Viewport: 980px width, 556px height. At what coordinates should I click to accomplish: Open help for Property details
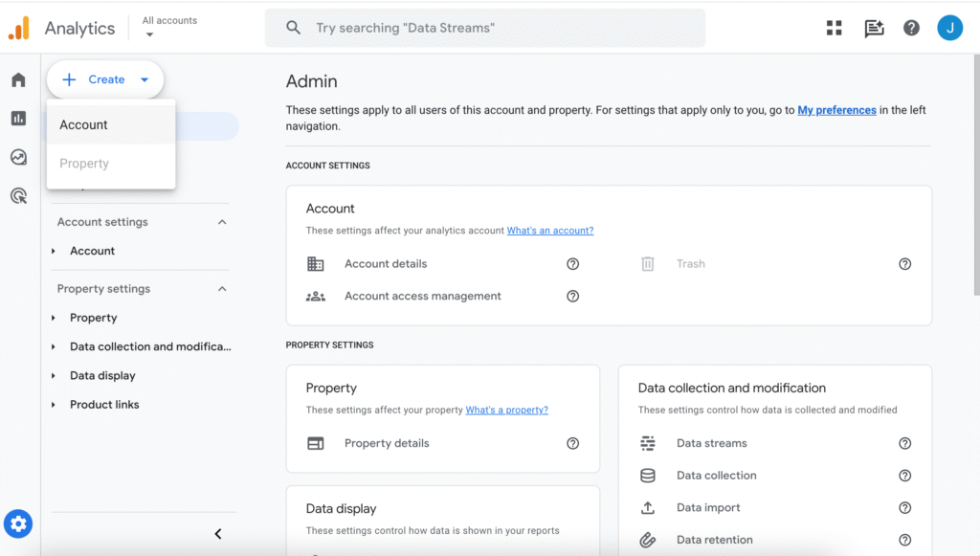572,443
